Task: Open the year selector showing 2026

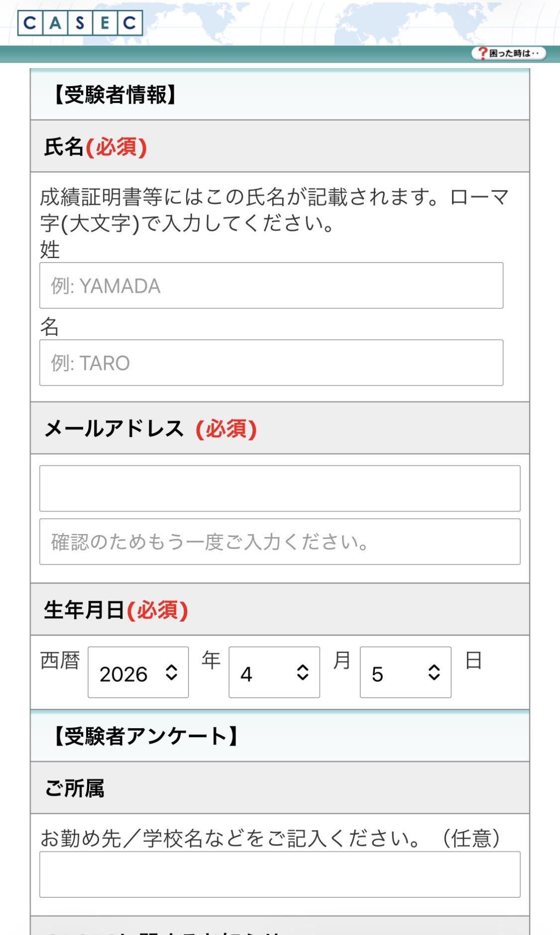Action: pyautogui.click(x=138, y=673)
